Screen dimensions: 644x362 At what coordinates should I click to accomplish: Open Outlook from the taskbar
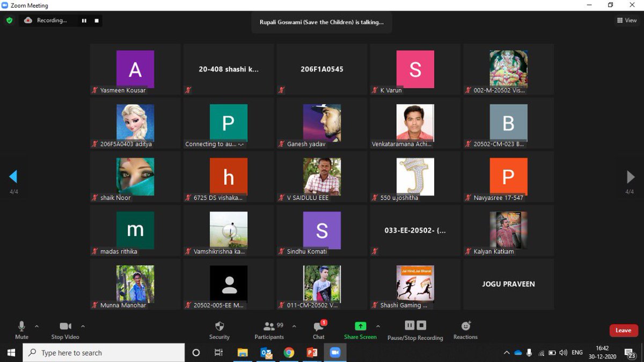click(x=266, y=353)
